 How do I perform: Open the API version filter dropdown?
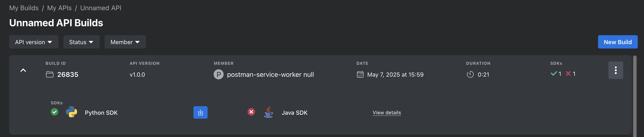33,42
